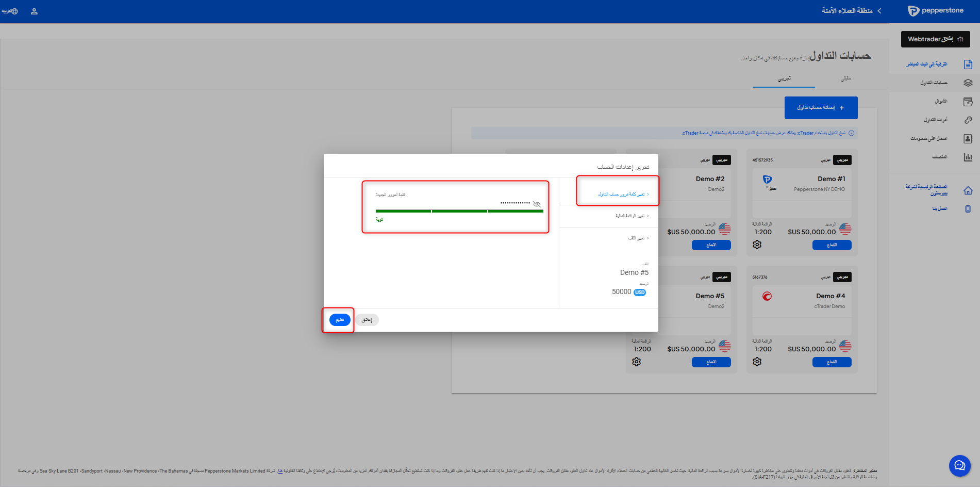Click the USD currency badge in dialog
980x487 pixels.
[x=640, y=293]
